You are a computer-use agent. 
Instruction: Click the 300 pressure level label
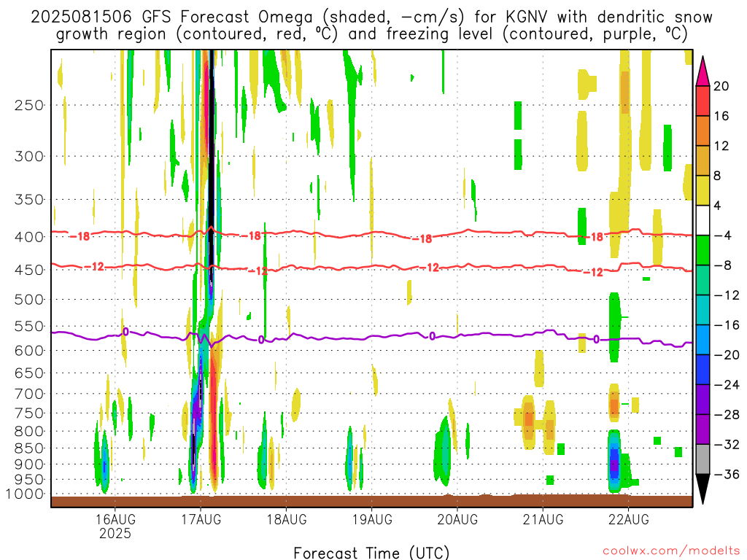pos(29,156)
